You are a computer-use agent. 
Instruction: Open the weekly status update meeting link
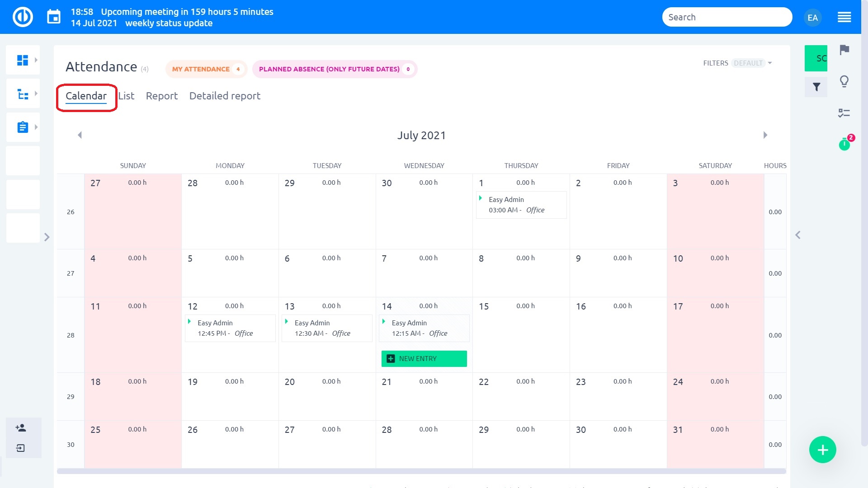pos(169,23)
